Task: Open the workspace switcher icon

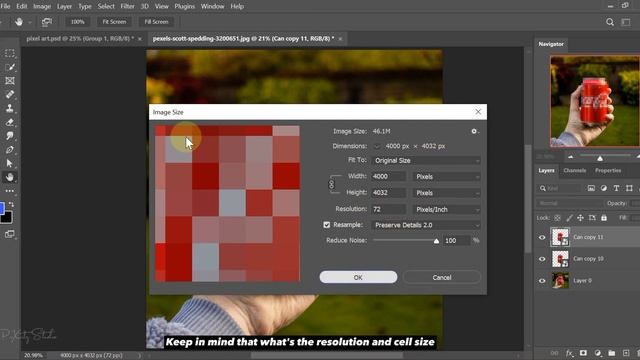Action: coord(626,22)
